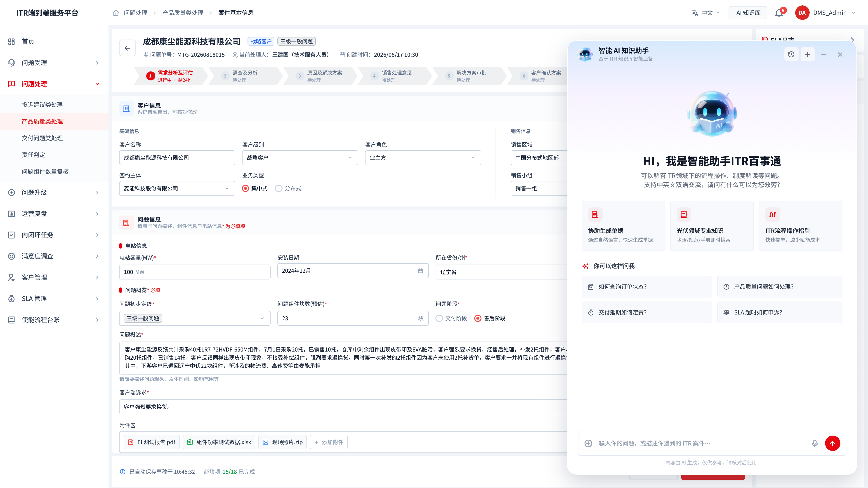Image resolution: width=868 pixels, height=488 pixels.
Task: Open the EL测试报告.pdf attachment
Action: click(152, 442)
